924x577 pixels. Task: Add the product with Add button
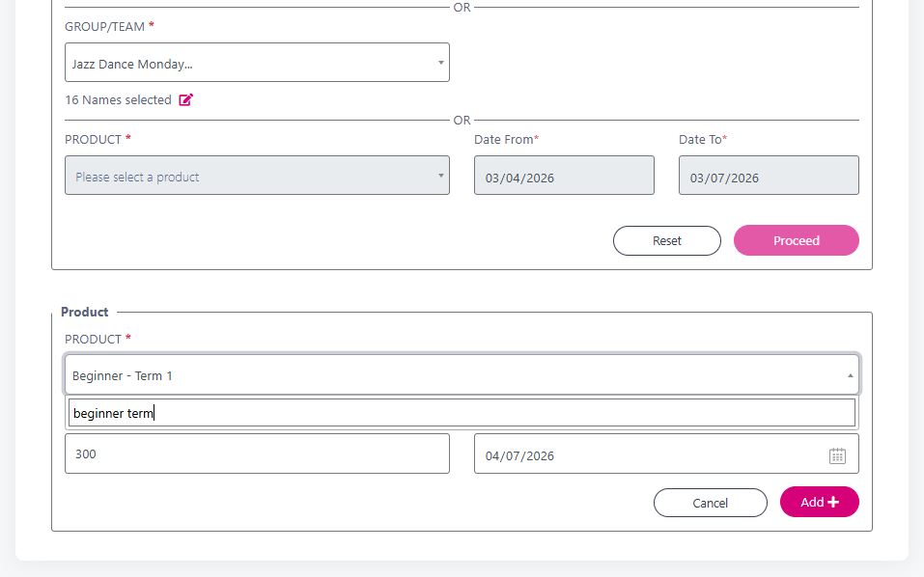[819, 503]
